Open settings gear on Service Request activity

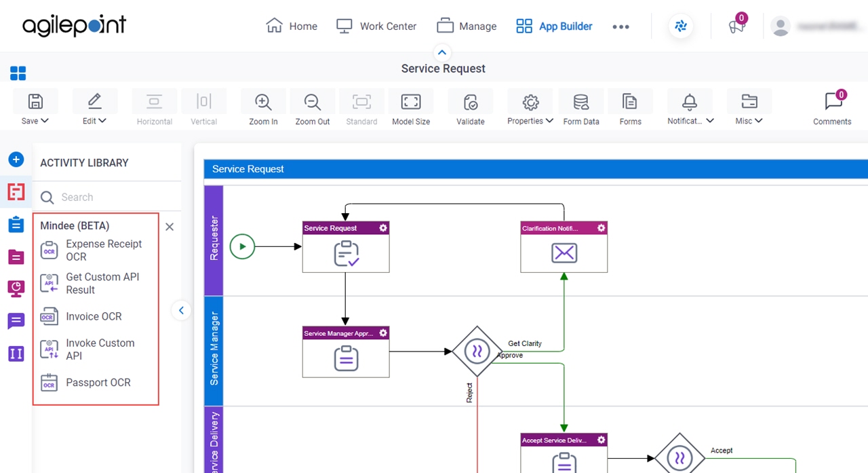[x=383, y=228]
